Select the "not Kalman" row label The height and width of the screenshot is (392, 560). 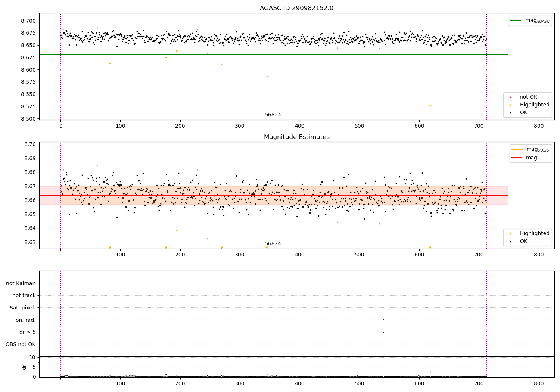coord(21,283)
